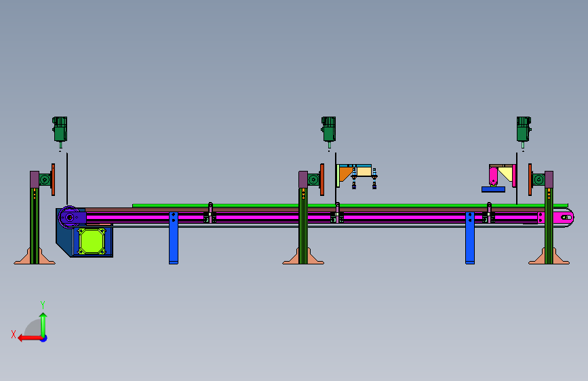Click the green Y label on the triad
This screenshot has height=381, width=588.
[x=43, y=304]
